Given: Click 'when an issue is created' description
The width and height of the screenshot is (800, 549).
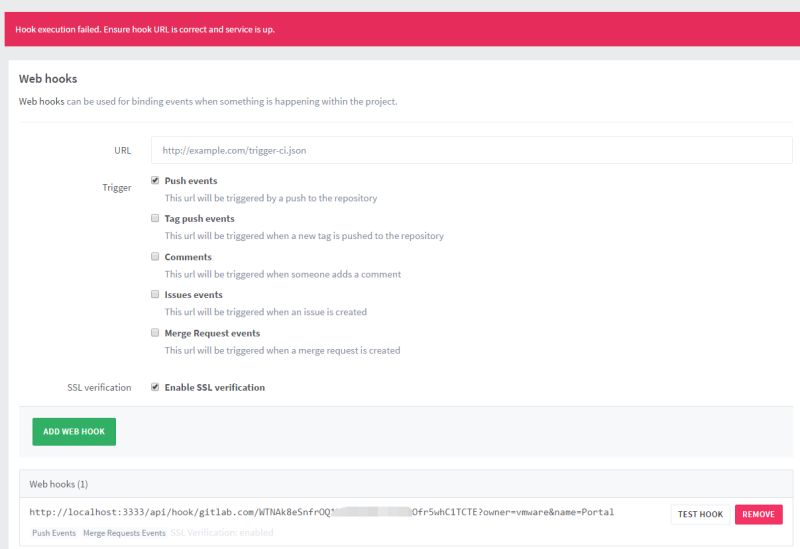Looking at the screenshot, I should 265,312.
